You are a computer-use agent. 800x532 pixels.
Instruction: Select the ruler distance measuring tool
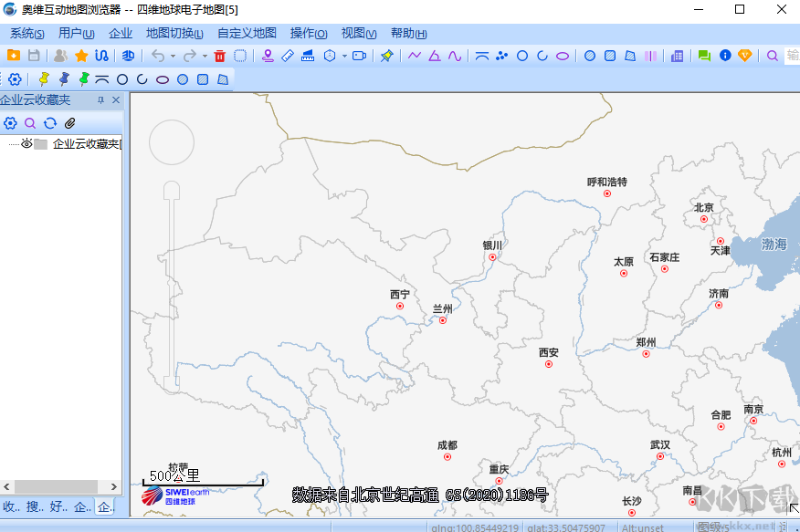288,56
